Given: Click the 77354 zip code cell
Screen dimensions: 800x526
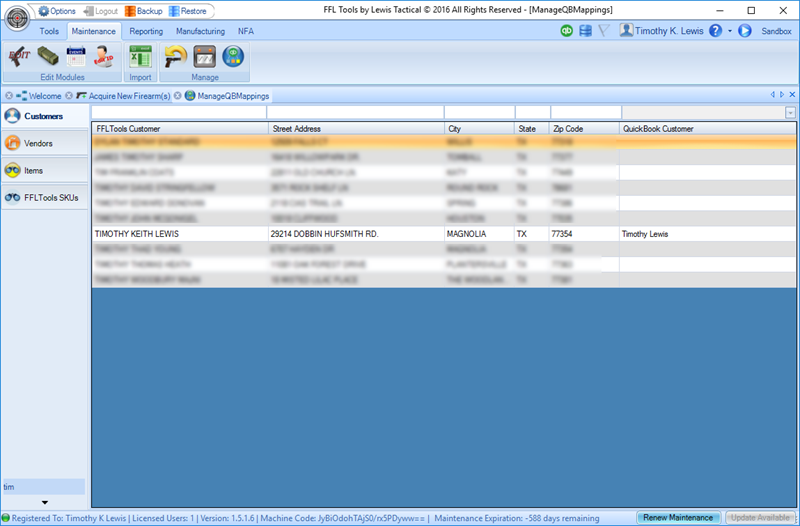Looking at the screenshot, I should pyautogui.click(x=584, y=234).
